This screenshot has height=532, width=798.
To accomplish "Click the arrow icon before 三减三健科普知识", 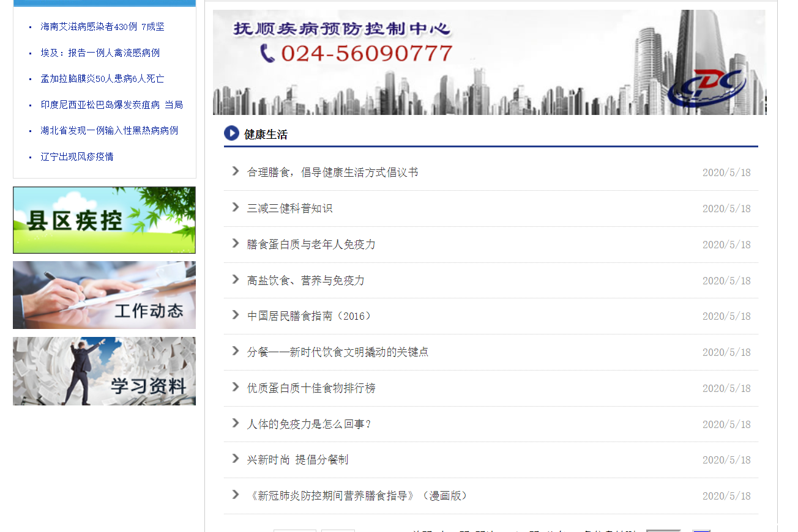I will pos(236,207).
